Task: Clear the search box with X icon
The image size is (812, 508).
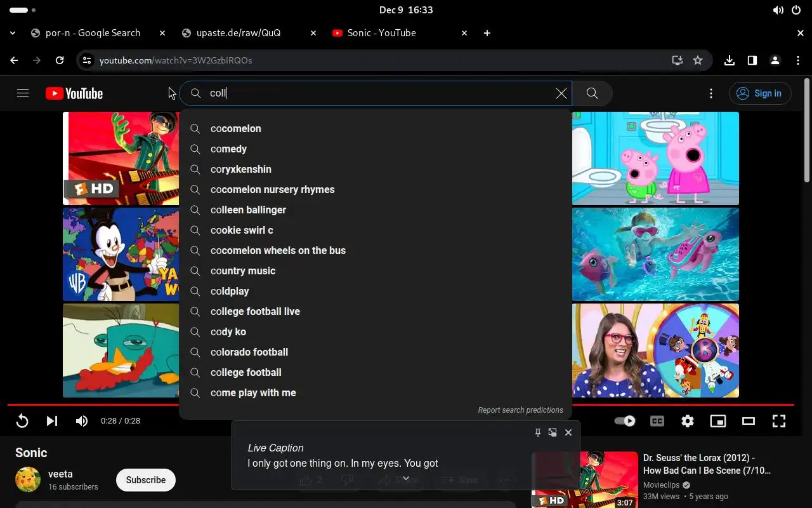Action: coord(561,93)
